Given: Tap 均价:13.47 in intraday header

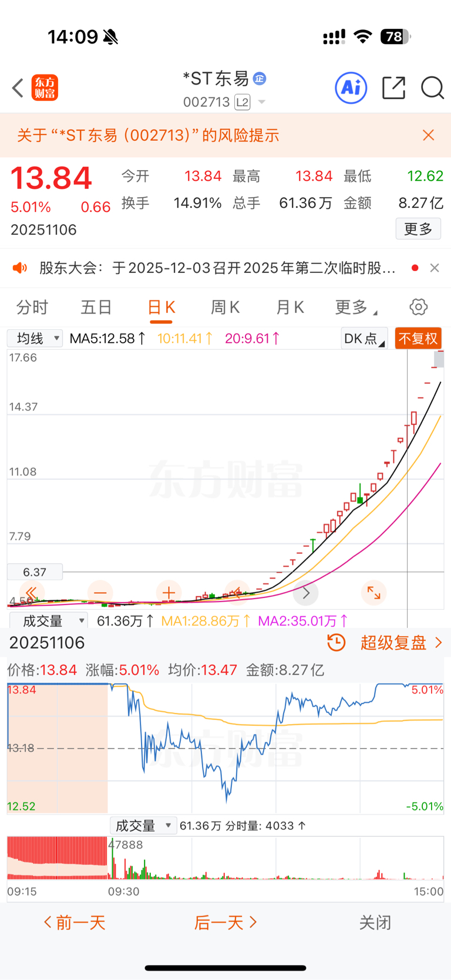Looking at the screenshot, I should click(x=203, y=670).
